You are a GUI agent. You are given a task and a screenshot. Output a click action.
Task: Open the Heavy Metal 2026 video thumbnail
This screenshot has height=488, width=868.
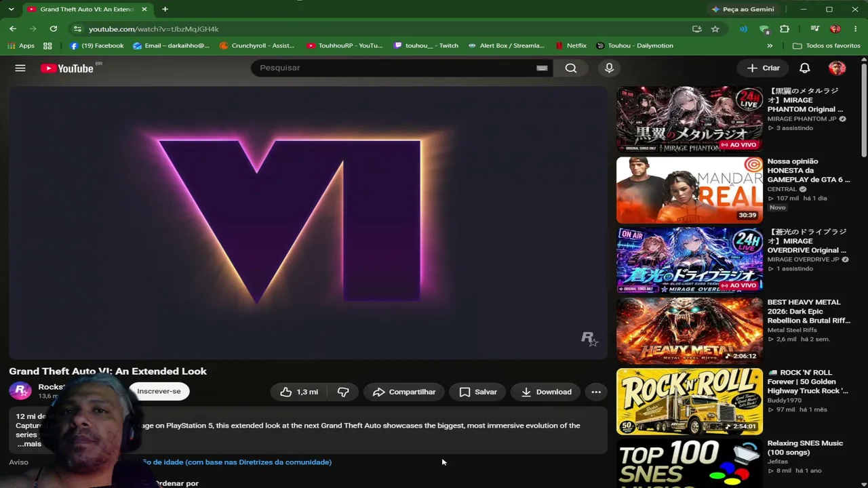[x=690, y=331]
